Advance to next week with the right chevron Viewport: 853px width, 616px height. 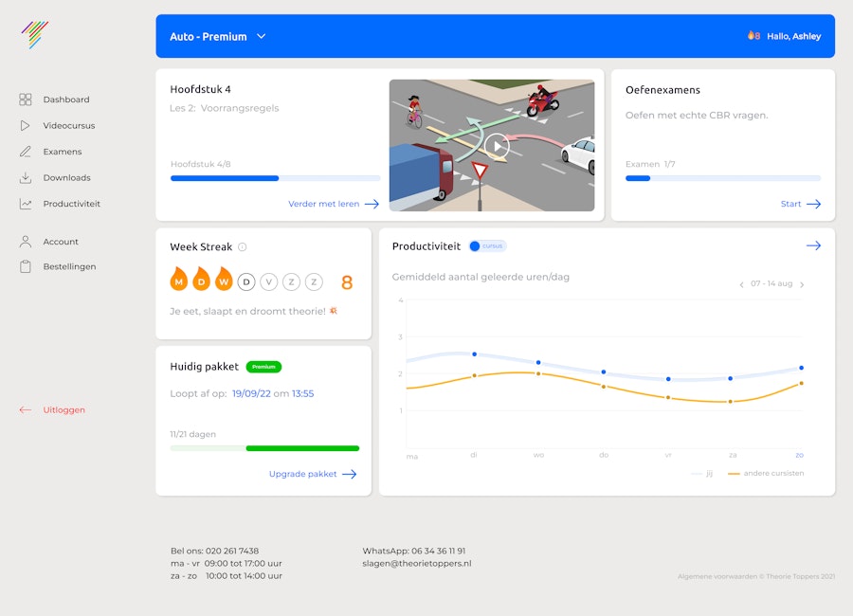[x=802, y=283]
